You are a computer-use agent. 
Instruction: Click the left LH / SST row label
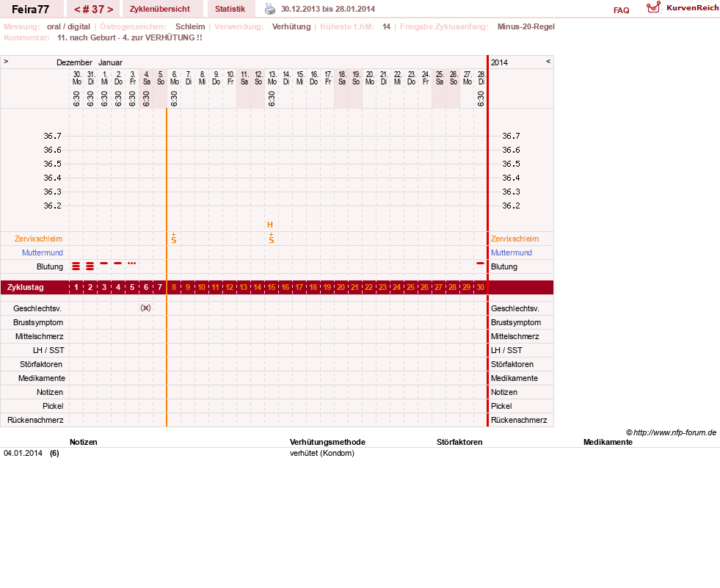pos(48,350)
